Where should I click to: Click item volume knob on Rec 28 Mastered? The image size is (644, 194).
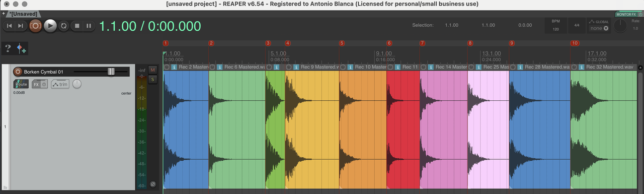(x=513, y=67)
